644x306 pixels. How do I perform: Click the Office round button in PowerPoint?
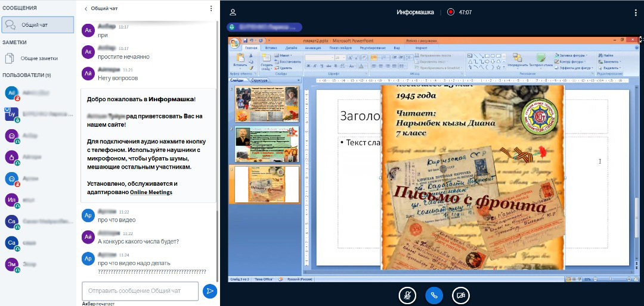coord(234,42)
